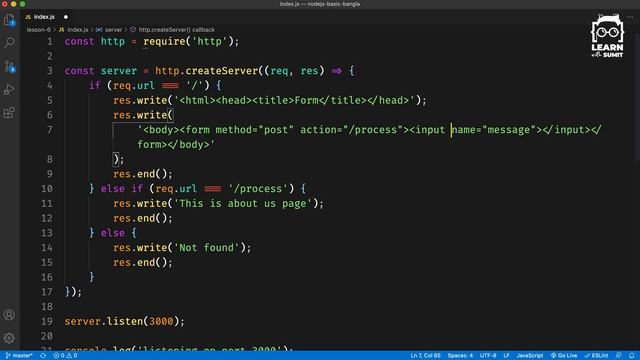The height and width of the screenshot is (360, 640).
Task: Click the 'http' string on line 1
Action: tap(209, 42)
